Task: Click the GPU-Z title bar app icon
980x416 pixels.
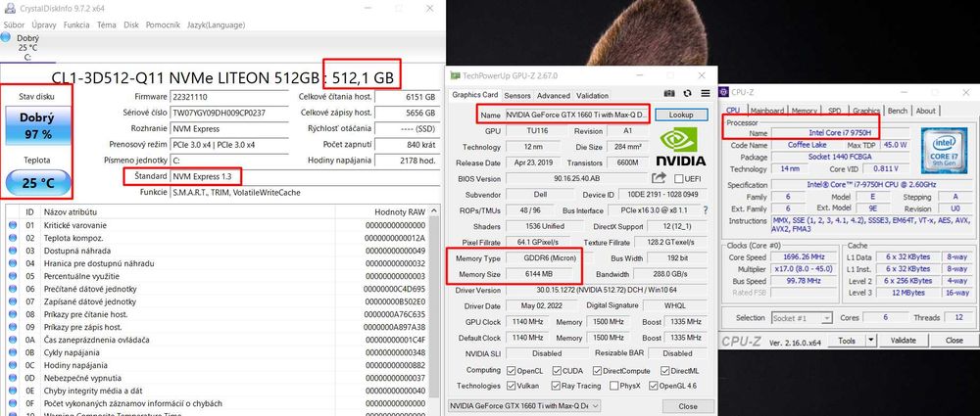Action: coord(456,76)
